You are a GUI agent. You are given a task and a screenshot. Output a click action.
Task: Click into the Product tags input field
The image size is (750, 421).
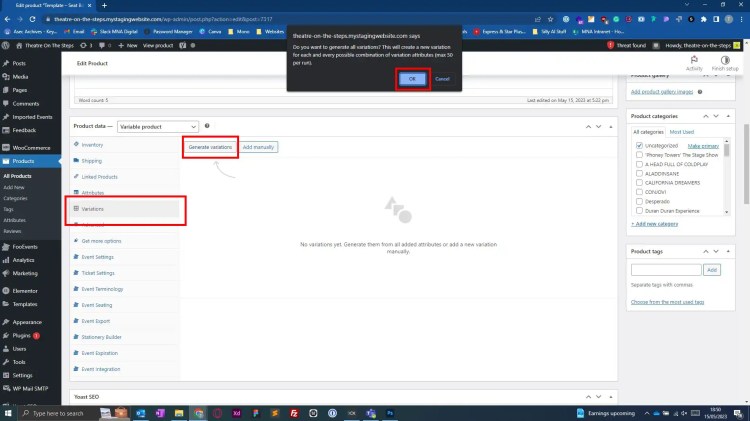pos(666,270)
